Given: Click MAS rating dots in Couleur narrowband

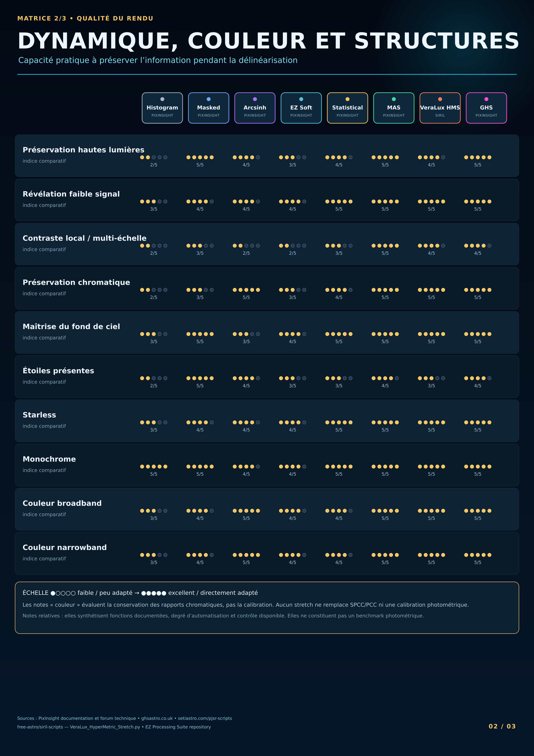Looking at the screenshot, I should pyautogui.click(x=385, y=555).
